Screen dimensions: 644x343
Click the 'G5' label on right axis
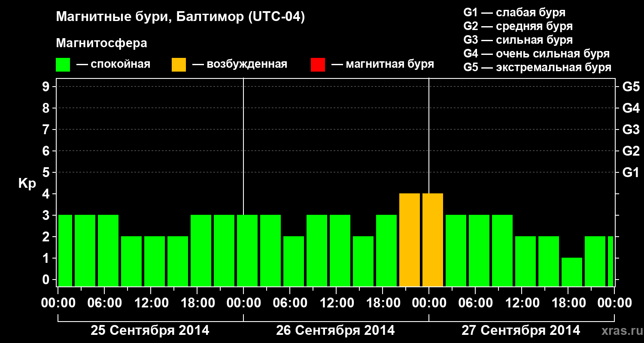tap(631, 87)
